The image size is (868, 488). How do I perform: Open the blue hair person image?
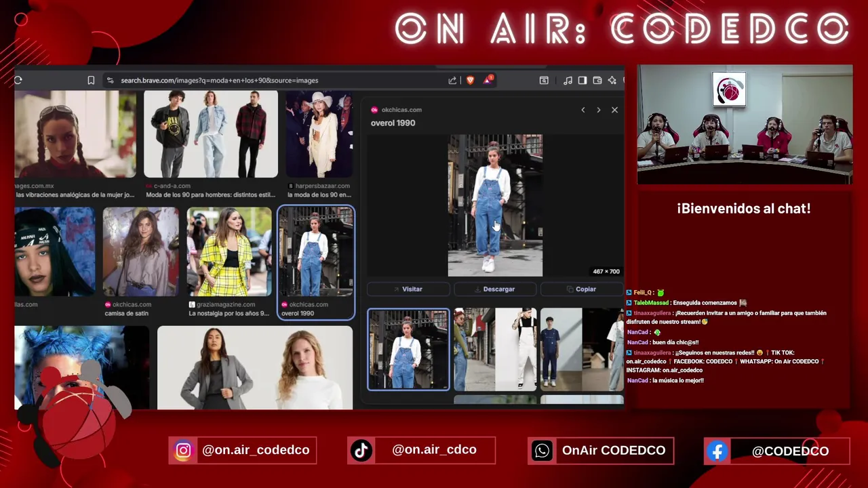click(x=81, y=368)
